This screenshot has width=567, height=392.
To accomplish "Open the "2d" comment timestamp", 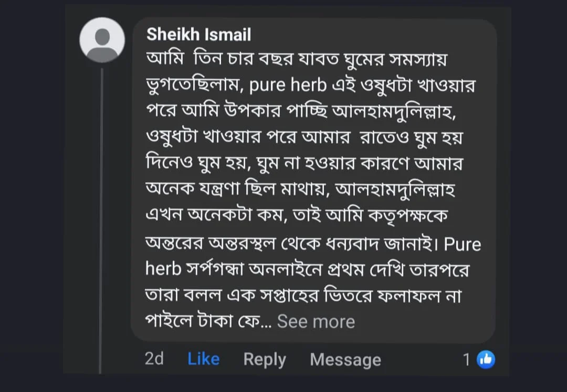I will (x=154, y=359).
